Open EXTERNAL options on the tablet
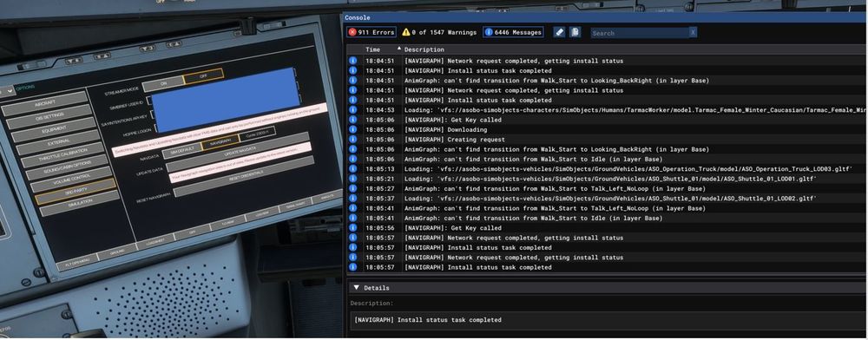The image size is (868, 340). pos(58,143)
